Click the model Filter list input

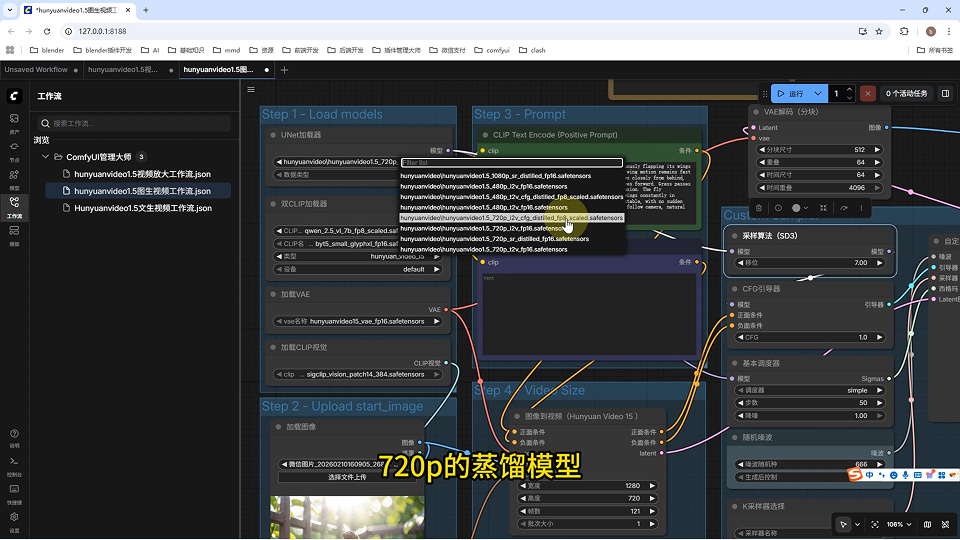tap(512, 163)
